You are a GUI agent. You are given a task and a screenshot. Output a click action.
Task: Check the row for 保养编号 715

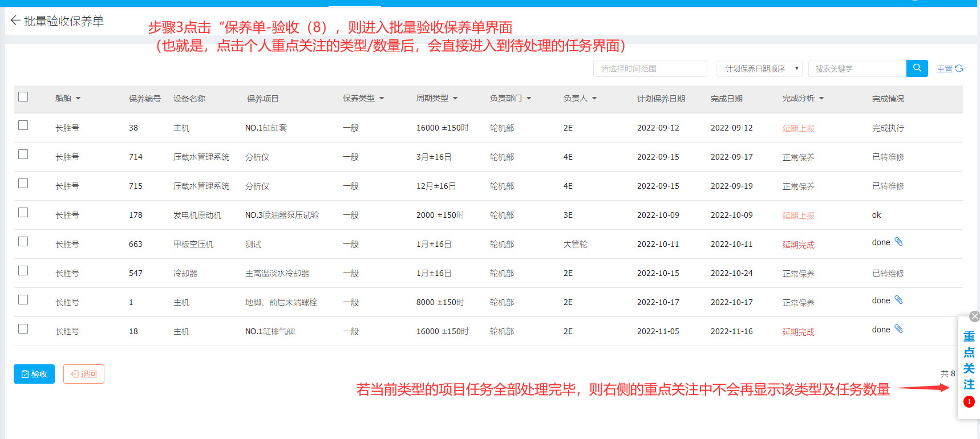(23, 184)
